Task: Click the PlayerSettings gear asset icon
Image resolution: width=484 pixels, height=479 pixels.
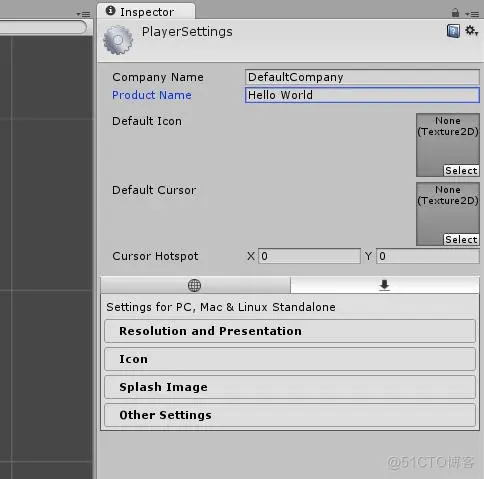Action: (118, 40)
